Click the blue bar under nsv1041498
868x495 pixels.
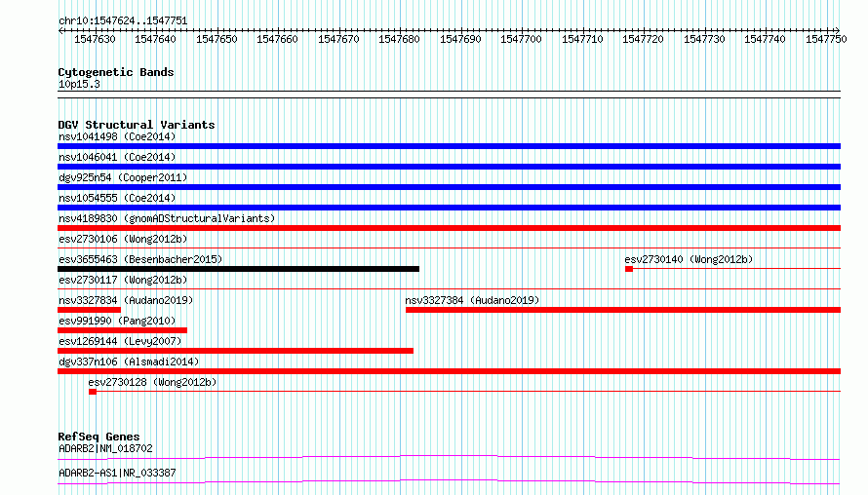click(x=449, y=146)
